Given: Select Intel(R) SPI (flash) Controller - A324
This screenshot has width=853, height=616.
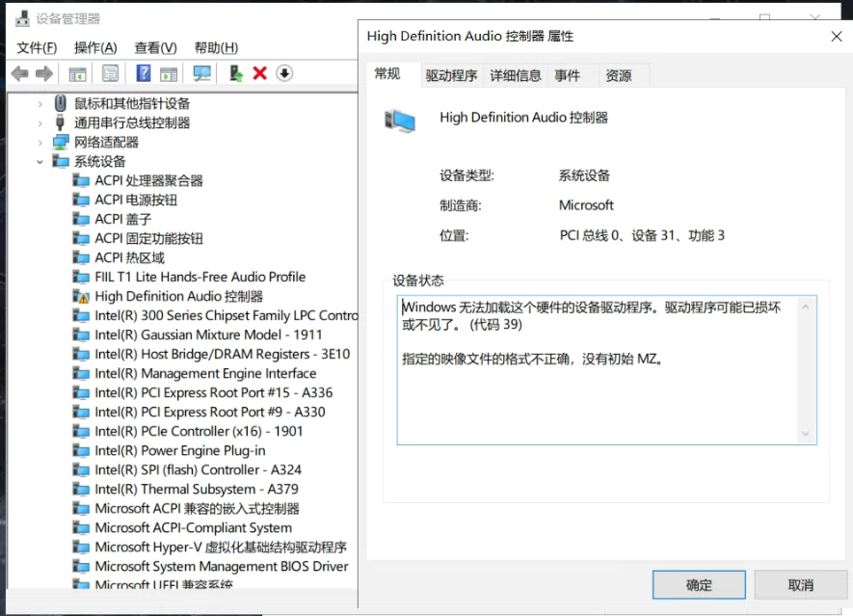Looking at the screenshot, I should 198,470.
